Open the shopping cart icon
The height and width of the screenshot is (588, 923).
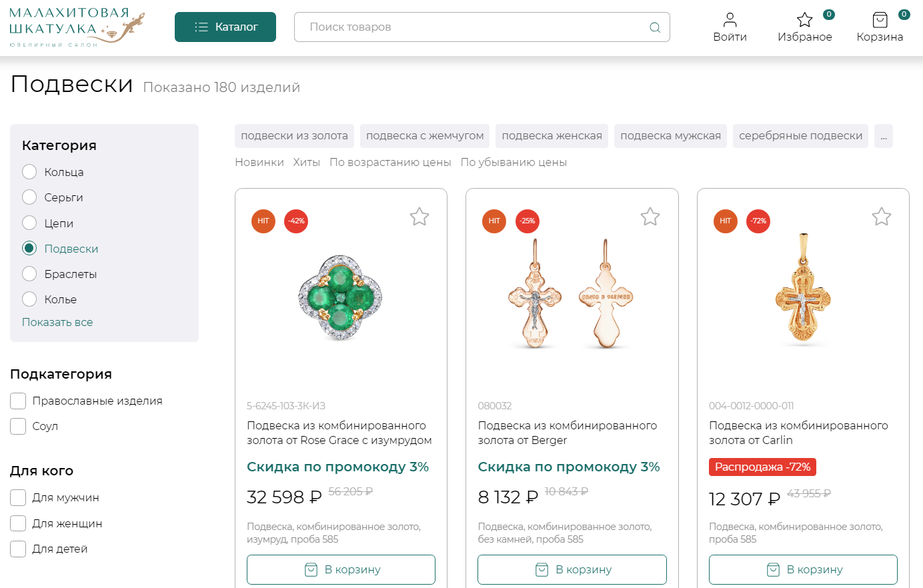[x=880, y=20]
